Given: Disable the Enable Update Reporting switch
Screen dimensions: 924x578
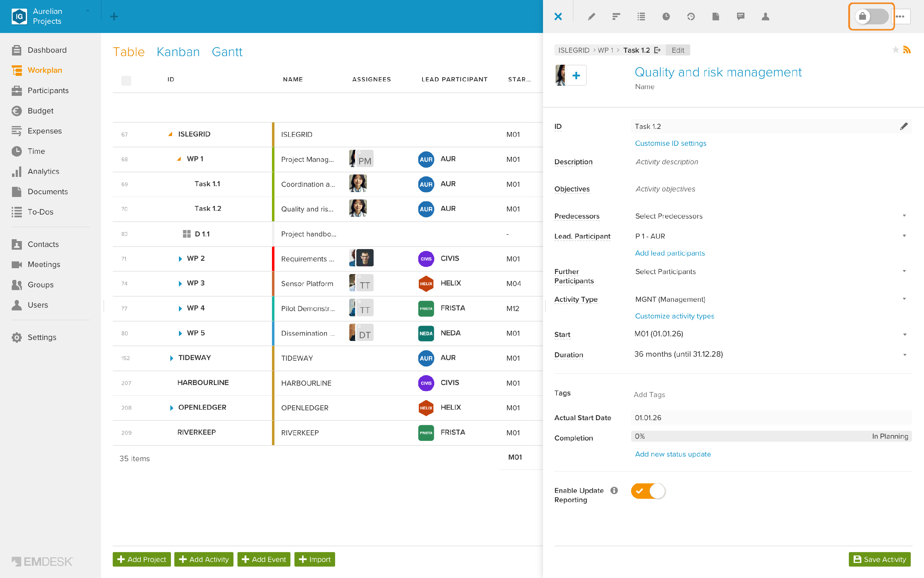Looking at the screenshot, I should click(x=648, y=491).
